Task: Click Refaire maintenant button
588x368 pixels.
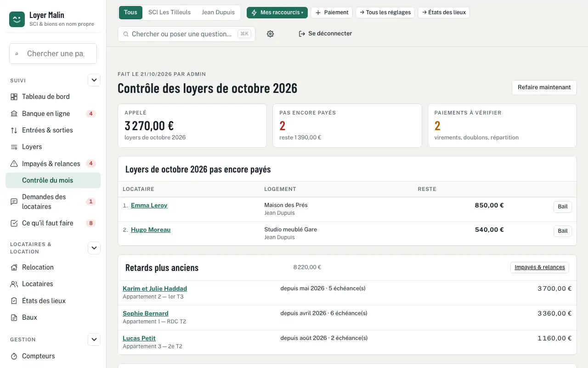Action: [544, 87]
